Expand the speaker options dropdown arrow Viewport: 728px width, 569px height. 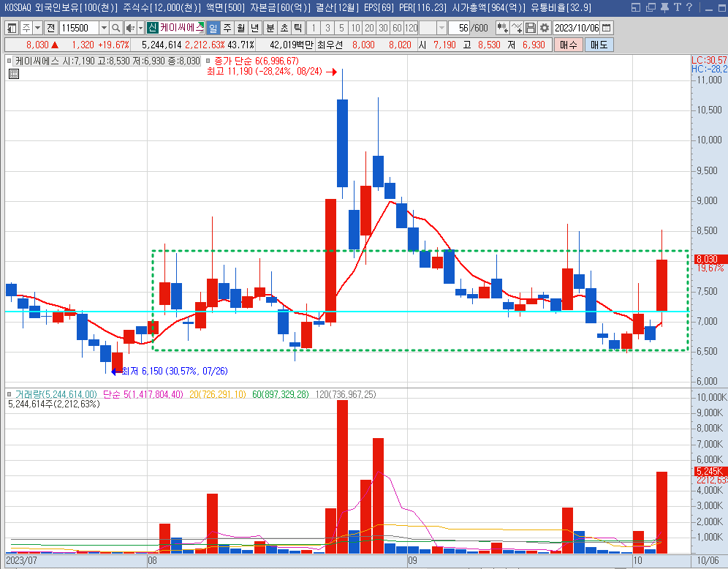140,29
